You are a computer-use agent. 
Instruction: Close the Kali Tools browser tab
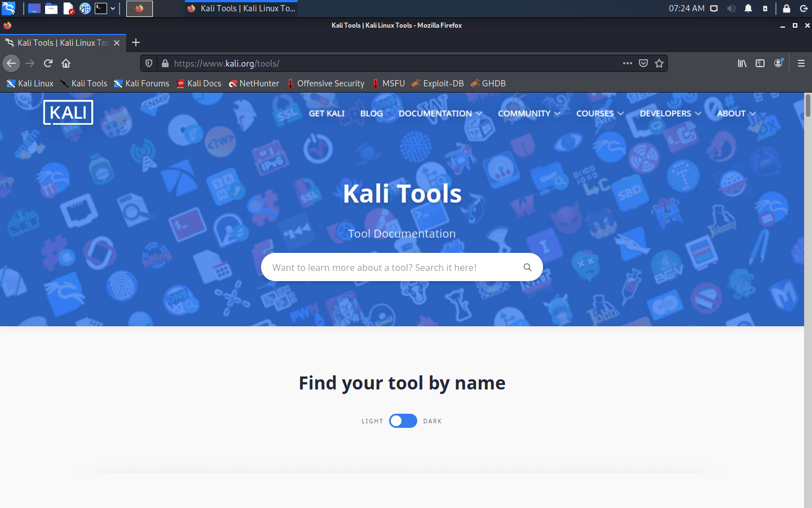pos(117,43)
